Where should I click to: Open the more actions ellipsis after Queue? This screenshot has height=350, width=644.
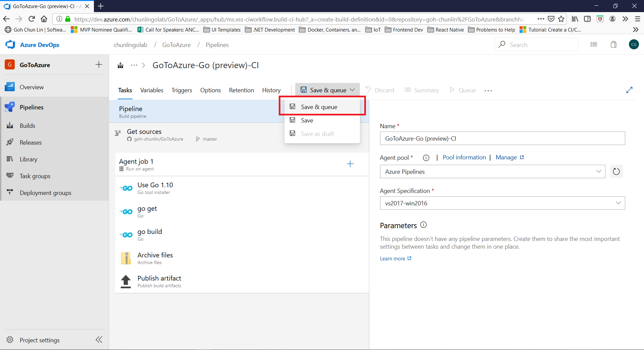(488, 90)
